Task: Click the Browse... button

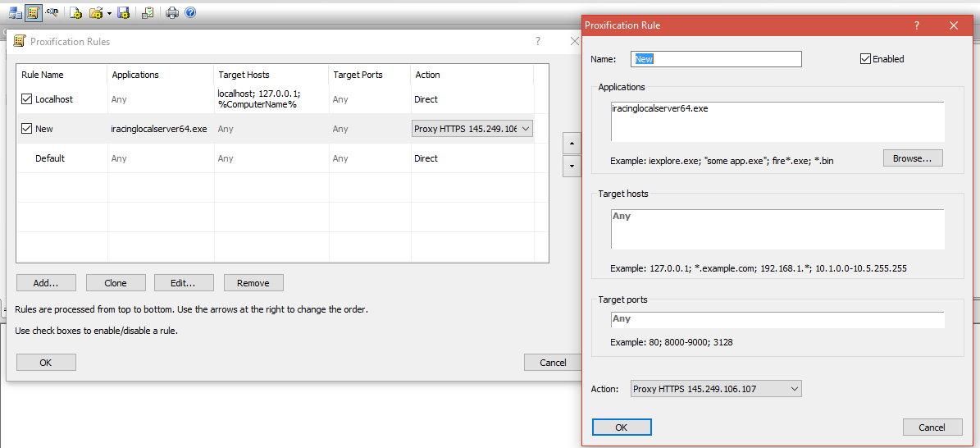Action: [x=913, y=158]
